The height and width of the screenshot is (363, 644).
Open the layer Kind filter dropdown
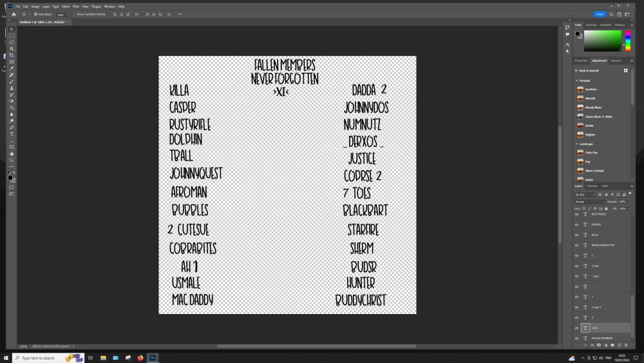point(585,195)
